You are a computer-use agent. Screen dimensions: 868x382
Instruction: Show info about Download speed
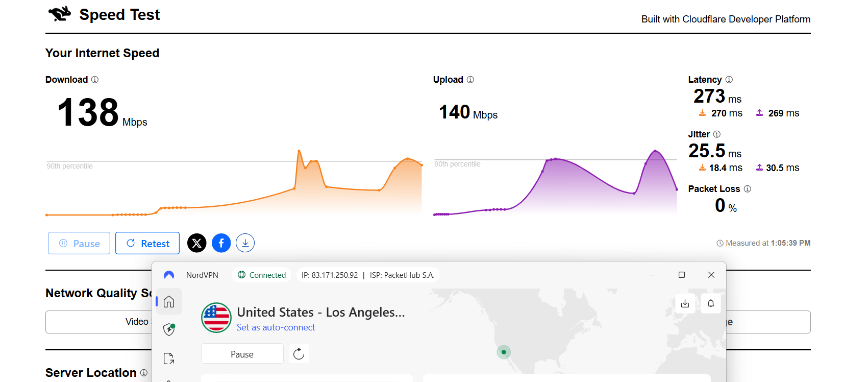(95, 80)
